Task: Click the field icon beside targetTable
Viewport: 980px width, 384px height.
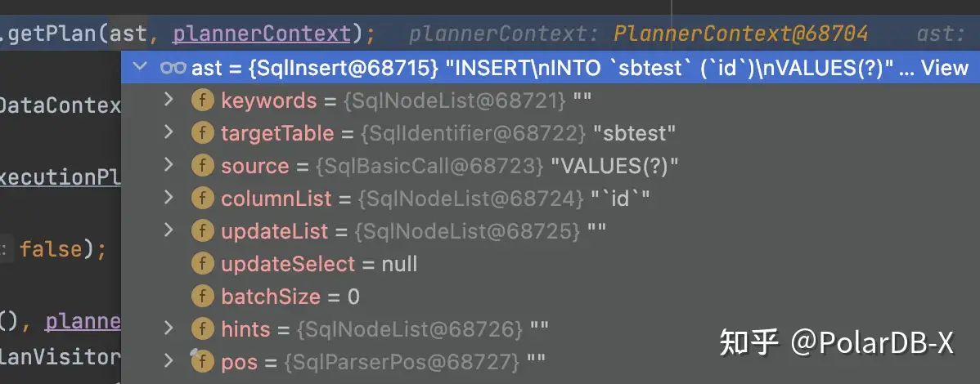Action: [202, 133]
